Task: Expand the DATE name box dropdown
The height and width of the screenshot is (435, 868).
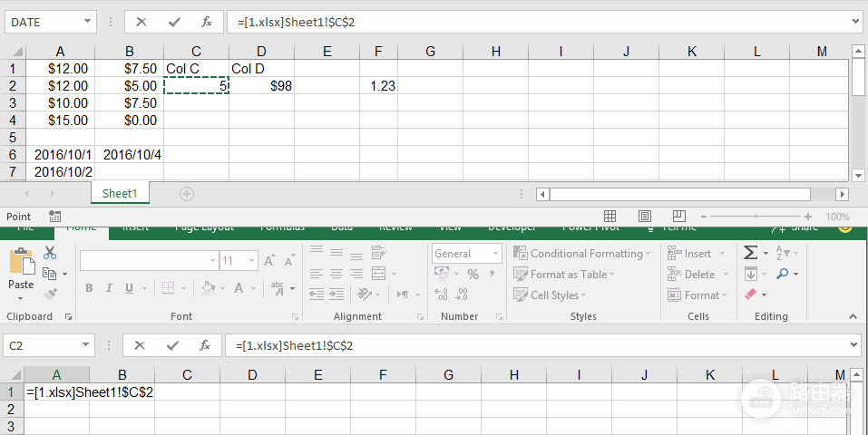Action: click(x=87, y=22)
